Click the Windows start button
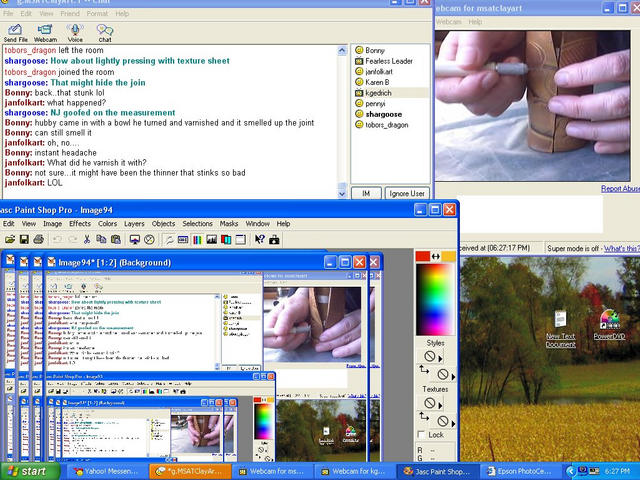This screenshot has width=640, height=480. (x=30, y=471)
